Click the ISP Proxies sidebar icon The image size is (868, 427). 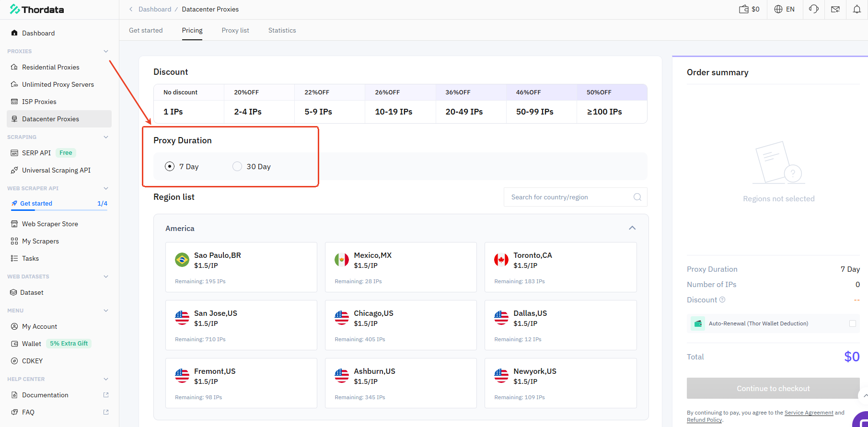pos(14,102)
